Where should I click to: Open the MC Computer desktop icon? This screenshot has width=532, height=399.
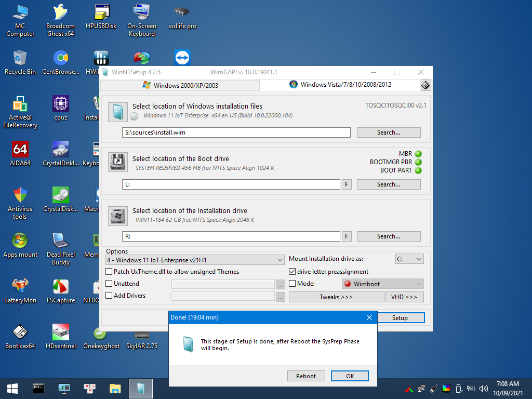point(20,21)
